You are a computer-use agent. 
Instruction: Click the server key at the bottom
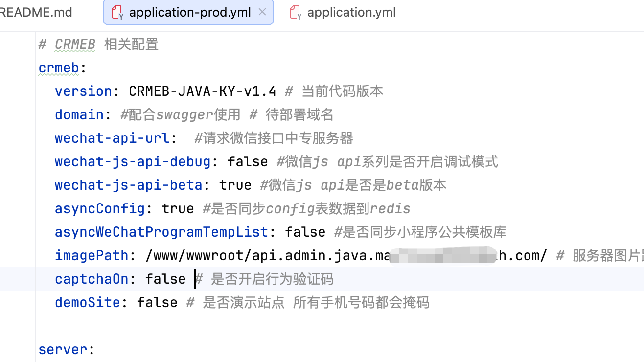pos(63,349)
